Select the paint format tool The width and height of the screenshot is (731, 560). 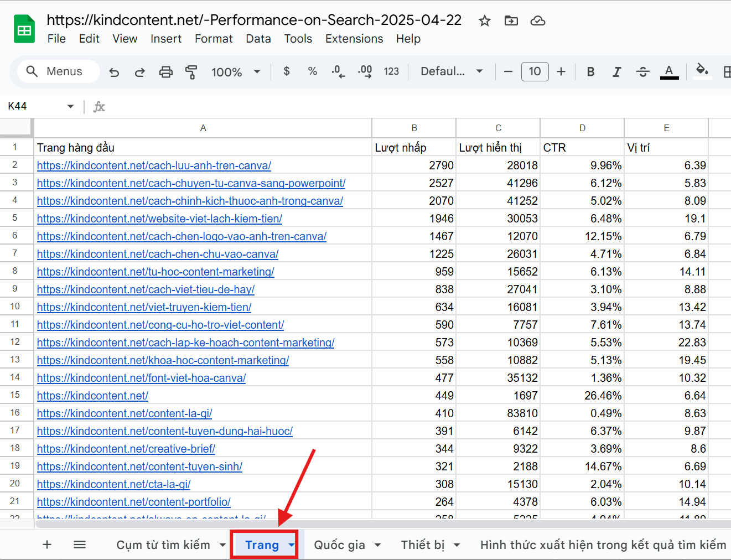(x=191, y=72)
